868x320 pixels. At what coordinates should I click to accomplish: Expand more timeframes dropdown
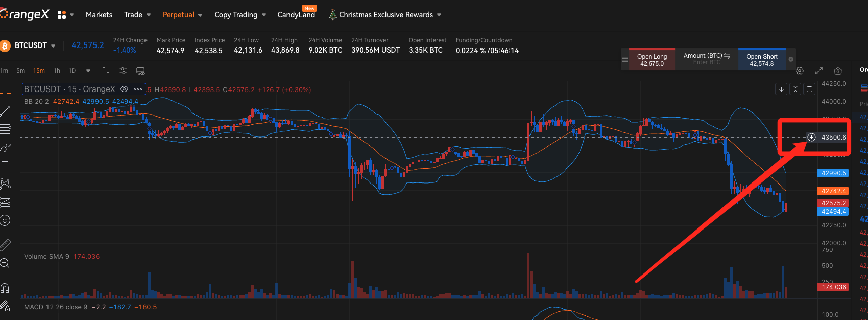point(88,71)
